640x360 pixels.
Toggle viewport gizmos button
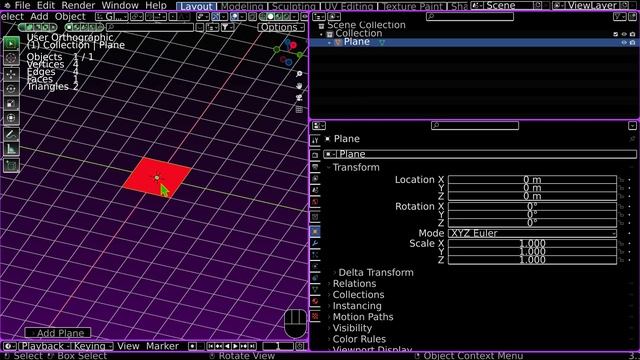click(216, 17)
